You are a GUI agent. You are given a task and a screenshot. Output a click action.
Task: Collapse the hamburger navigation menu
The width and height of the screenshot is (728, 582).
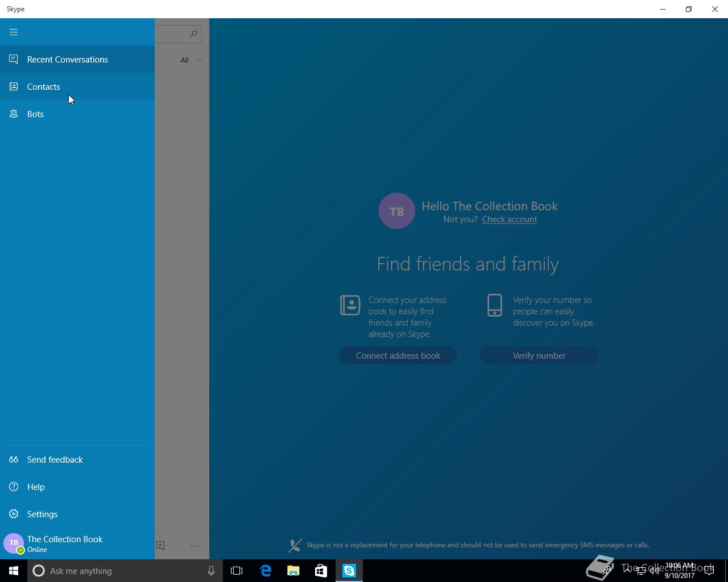[14, 32]
